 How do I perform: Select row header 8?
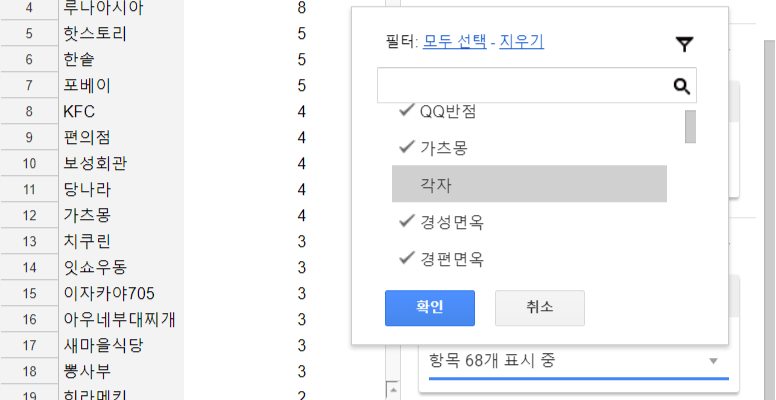[30, 111]
